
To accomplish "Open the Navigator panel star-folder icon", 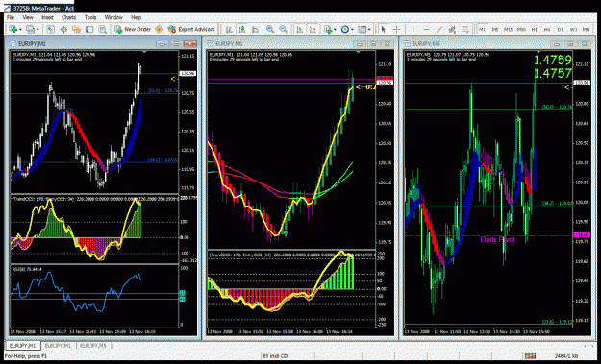I will [76, 29].
